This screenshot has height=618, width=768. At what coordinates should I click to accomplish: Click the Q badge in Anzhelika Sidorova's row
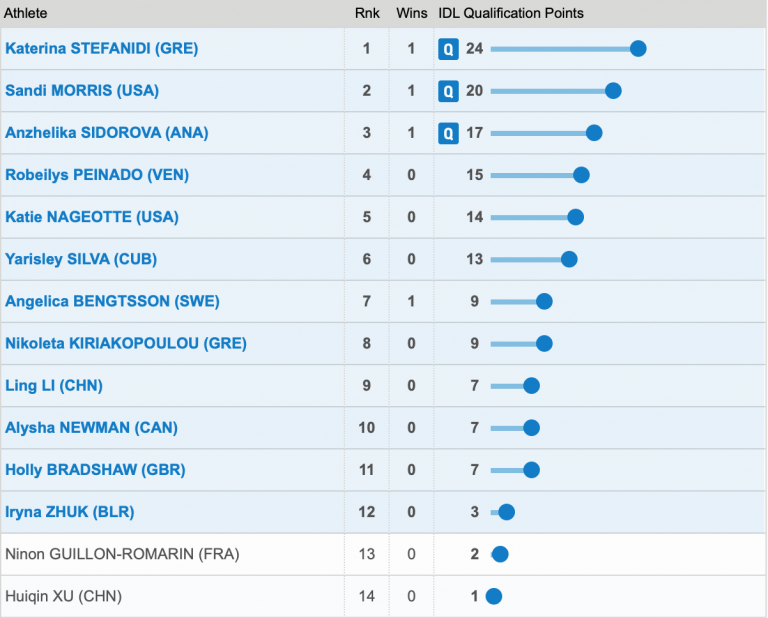pyautogui.click(x=448, y=133)
